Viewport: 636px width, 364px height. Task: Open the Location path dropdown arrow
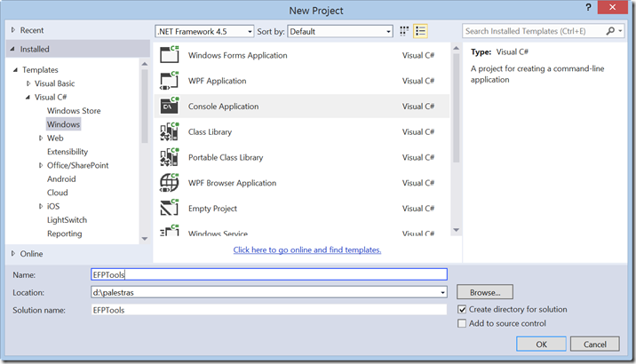click(x=442, y=292)
